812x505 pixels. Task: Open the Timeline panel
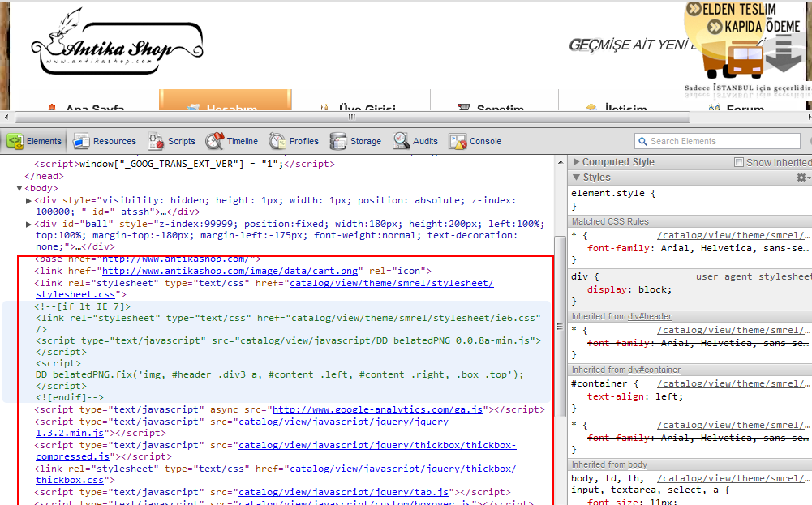point(231,141)
